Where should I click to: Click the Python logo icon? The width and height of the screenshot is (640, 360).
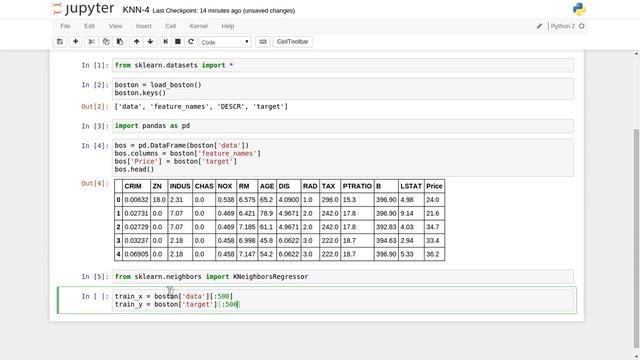point(579,9)
